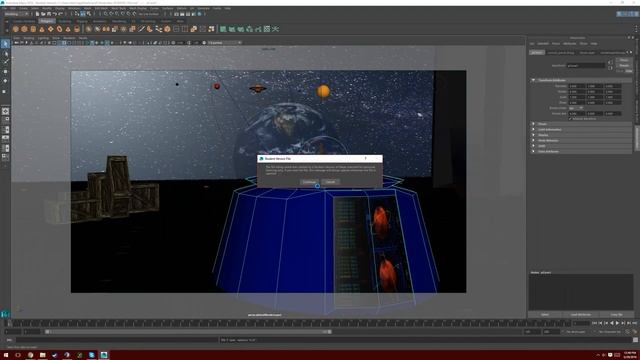Open the Windows Start menu
This screenshot has height=360, width=640.
(6, 355)
